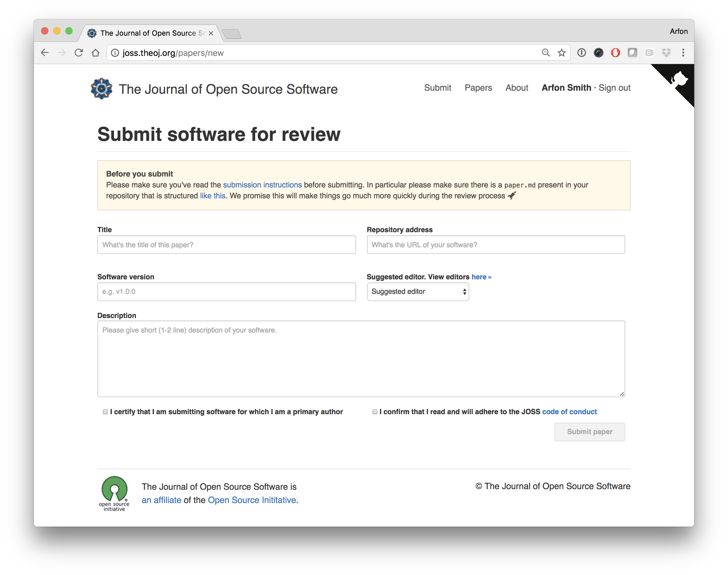Open the submission instructions link
Viewport: 728px width, 575px height.
point(262,185)
